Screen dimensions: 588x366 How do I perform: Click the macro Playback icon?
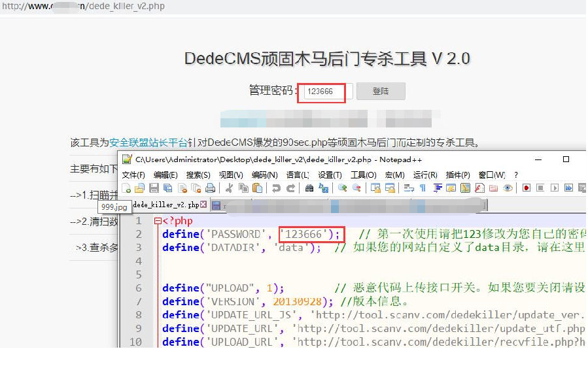555,188
